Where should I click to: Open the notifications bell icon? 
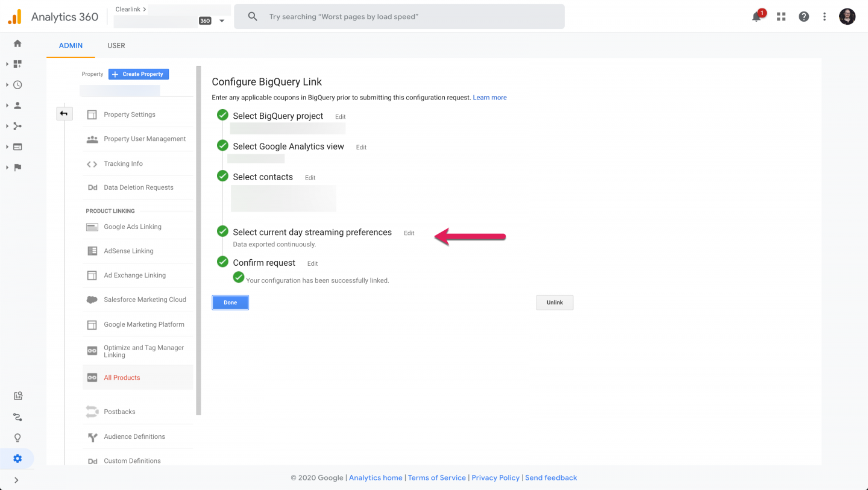click(x=756, y=17)
